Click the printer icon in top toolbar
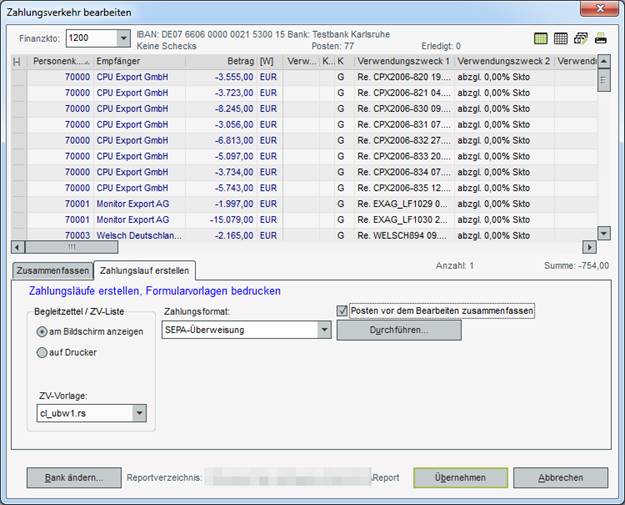This screenshot has width=625, height=505. tap(601, 38)
